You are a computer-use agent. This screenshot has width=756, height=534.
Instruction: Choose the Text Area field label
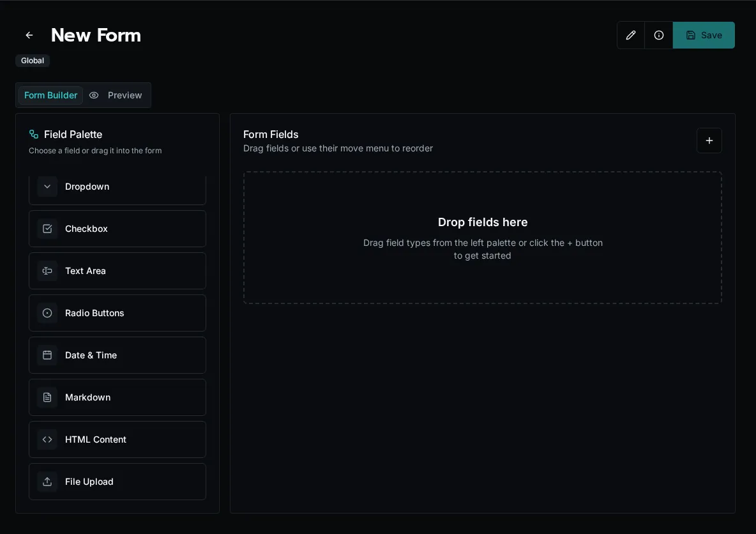coord(86,271)
